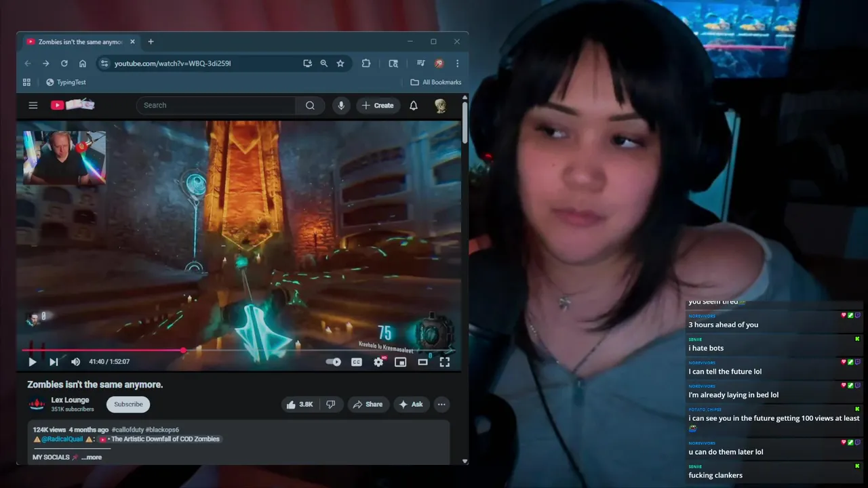
Task: Open TypingTest bookmark
Action: [x=66, y=82]
